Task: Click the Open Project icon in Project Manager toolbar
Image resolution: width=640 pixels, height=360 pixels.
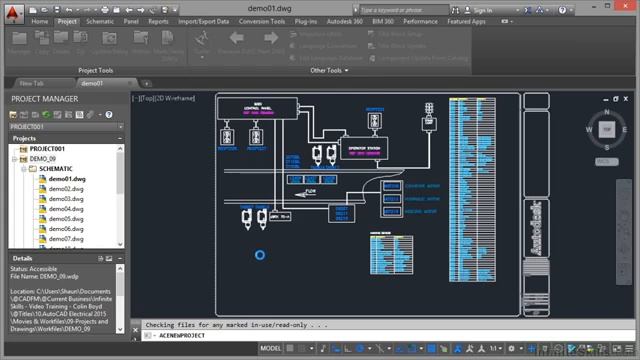Action: [x=13, y=115]
